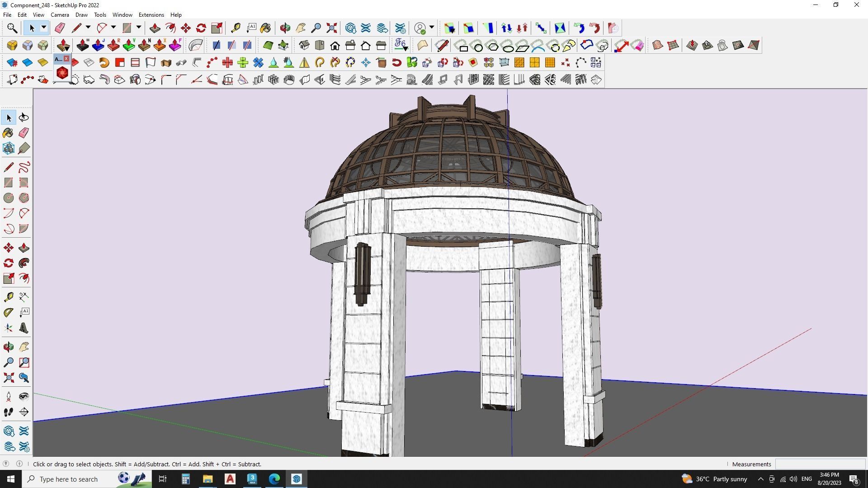Click the green Joint Push Pull V icon
868x488 pixels.
pyautogui.click(x=129, y=45)
